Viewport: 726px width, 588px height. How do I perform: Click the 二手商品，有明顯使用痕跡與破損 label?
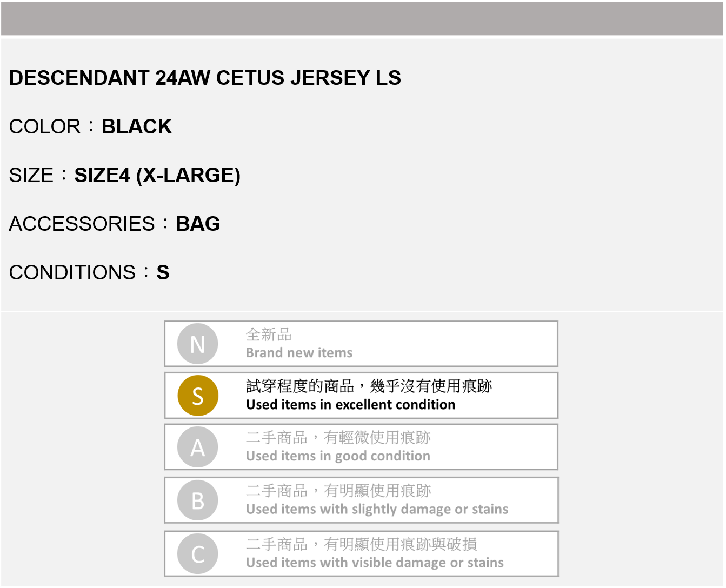coord(361,544)
